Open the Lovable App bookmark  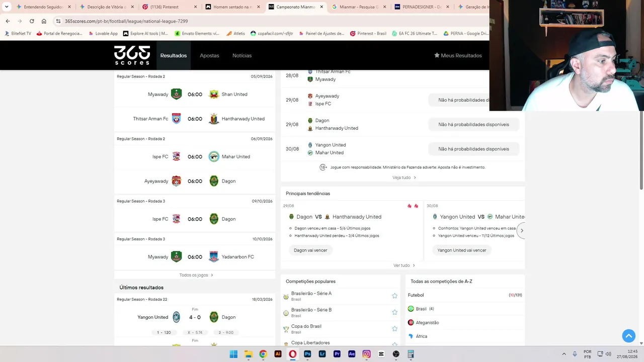(103, 34)
